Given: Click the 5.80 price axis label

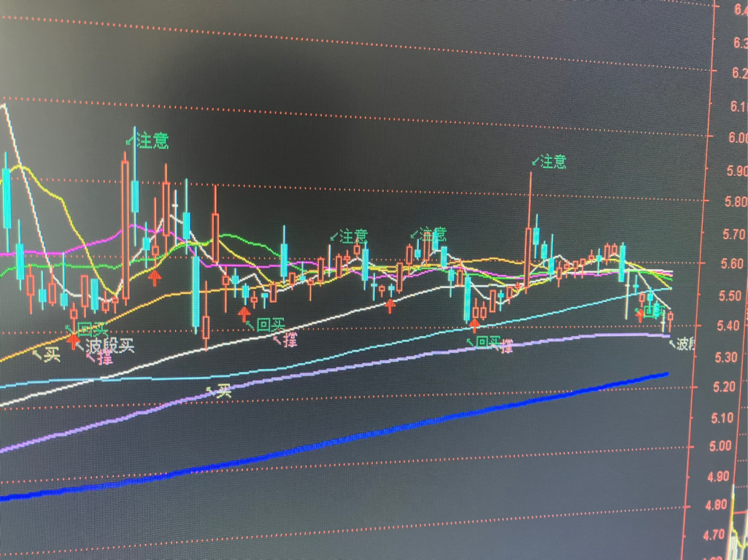Looking at the screenshot, I should (735, 201).
